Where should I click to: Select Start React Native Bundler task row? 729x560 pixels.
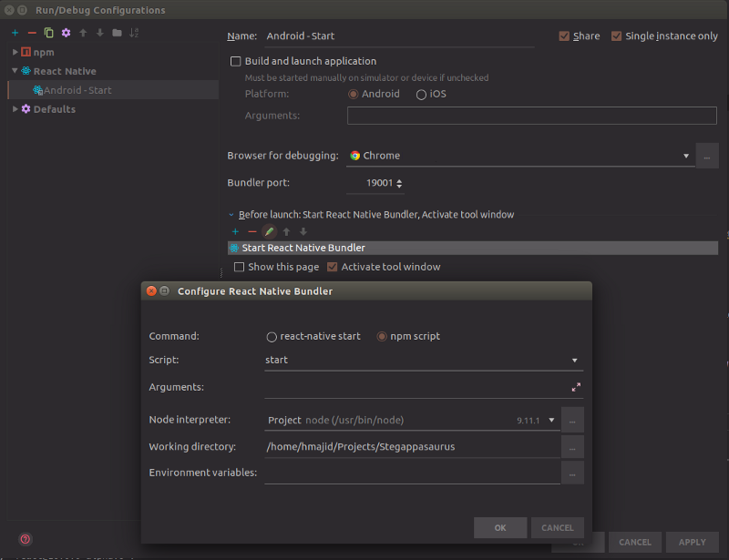click(x=473, y=249)
